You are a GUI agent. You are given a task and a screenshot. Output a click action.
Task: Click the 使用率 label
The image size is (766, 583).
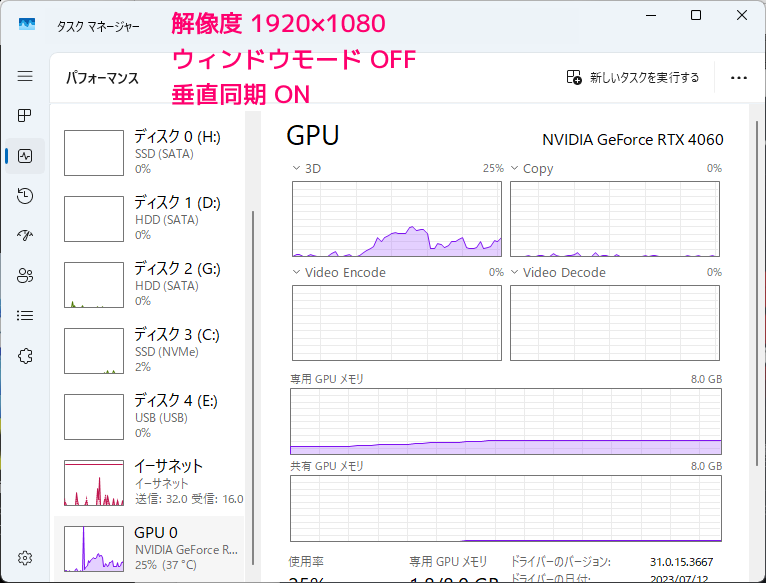pyautogui.click(x=306, y=561)
